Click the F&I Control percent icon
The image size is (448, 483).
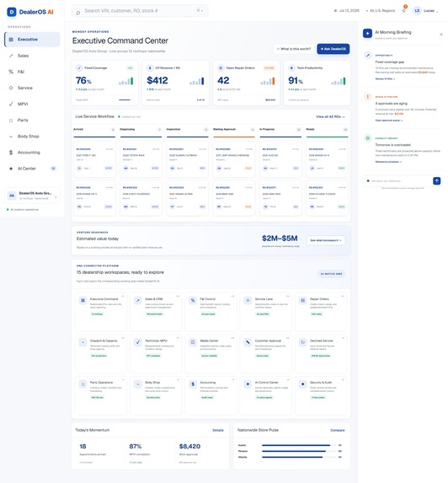click(x=193, y=300)
